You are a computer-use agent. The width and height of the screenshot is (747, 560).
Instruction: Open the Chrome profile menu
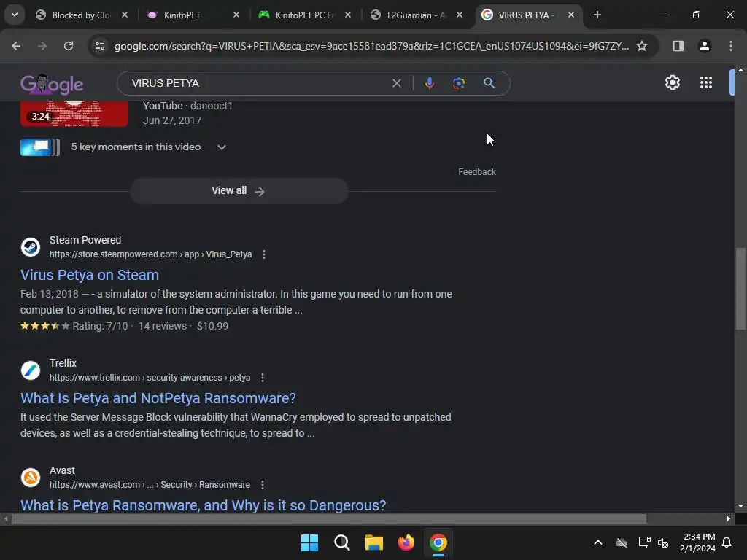pyautogui.click(x=704, y=46)
